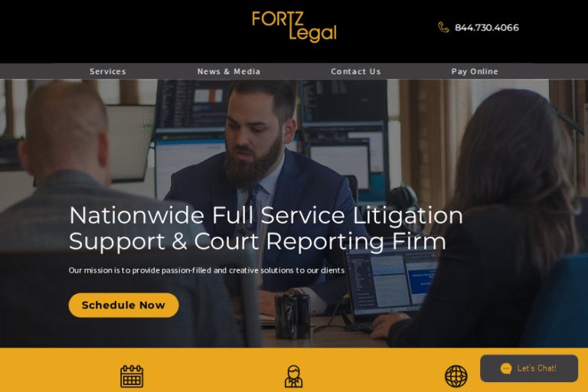Click the mission statement text
This screenshot has width=588, height=392.
click(x=207, y=270)
